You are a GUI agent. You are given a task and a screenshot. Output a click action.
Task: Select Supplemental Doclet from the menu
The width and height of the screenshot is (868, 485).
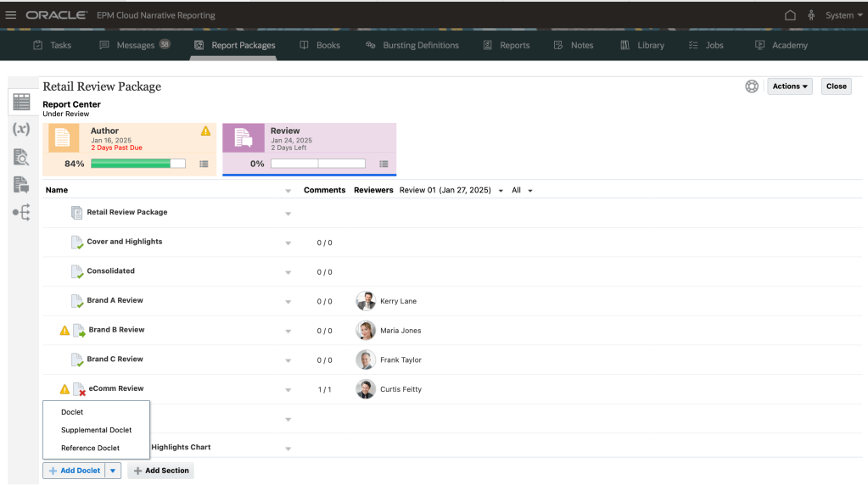tap(96, 430)
